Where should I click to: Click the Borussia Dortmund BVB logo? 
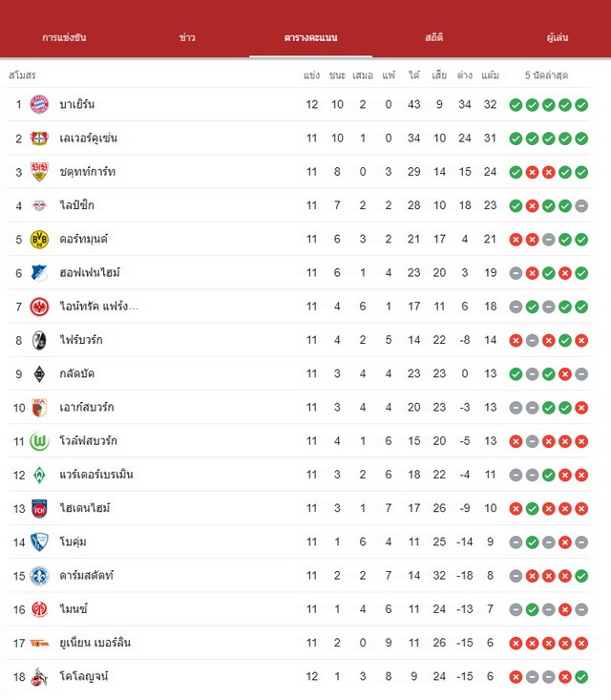click(39, 240)
